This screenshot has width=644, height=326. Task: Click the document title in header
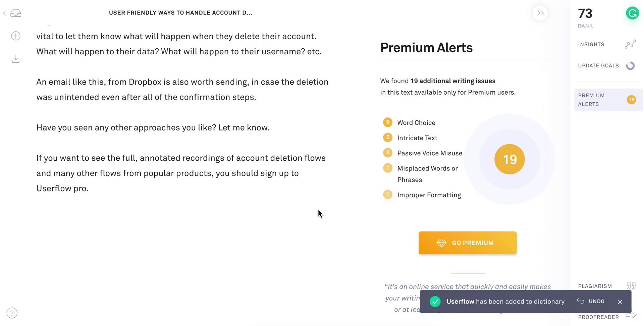(x=180, y=13)
